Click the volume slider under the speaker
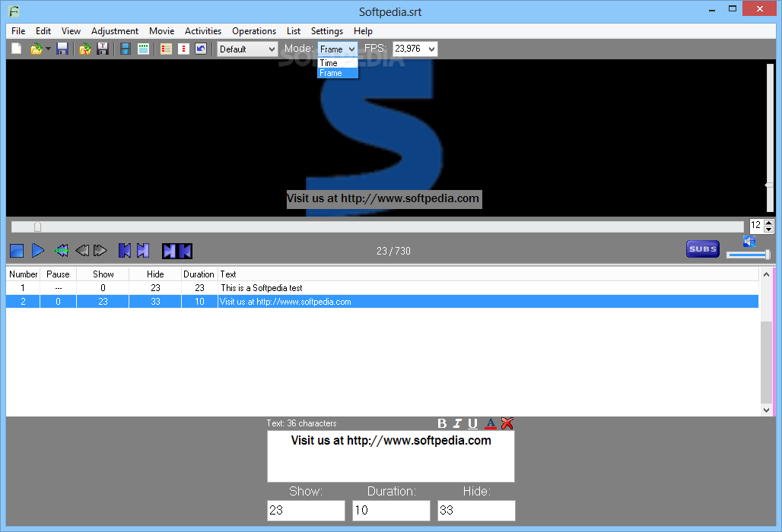Screen dimensions: 782x532 (x=748, y=255)
